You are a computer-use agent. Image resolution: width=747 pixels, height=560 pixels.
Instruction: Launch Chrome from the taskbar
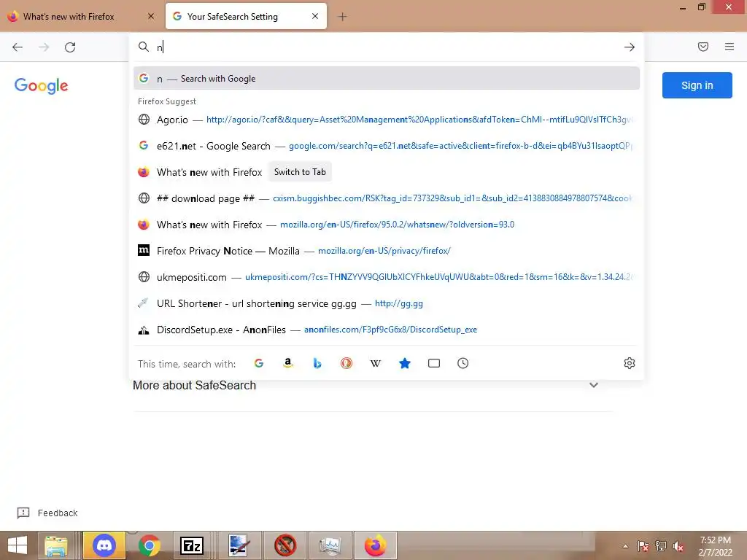click(x=149, y=545)
